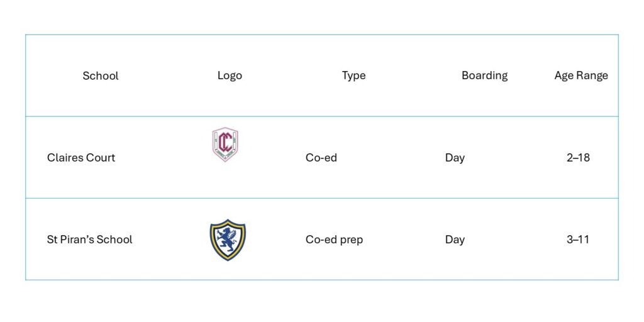Image resolution: width=644 pixels, height=322 pixels.
Task: Click the St Piran's School name
Action: pos(90,240)
